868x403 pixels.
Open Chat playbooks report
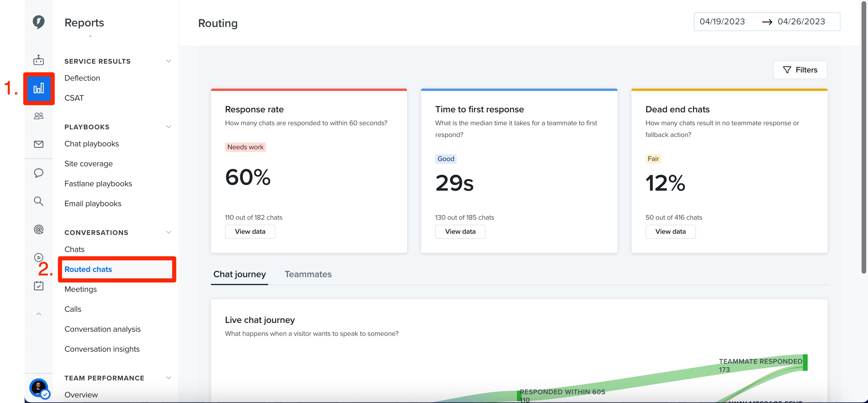point(92,144)
